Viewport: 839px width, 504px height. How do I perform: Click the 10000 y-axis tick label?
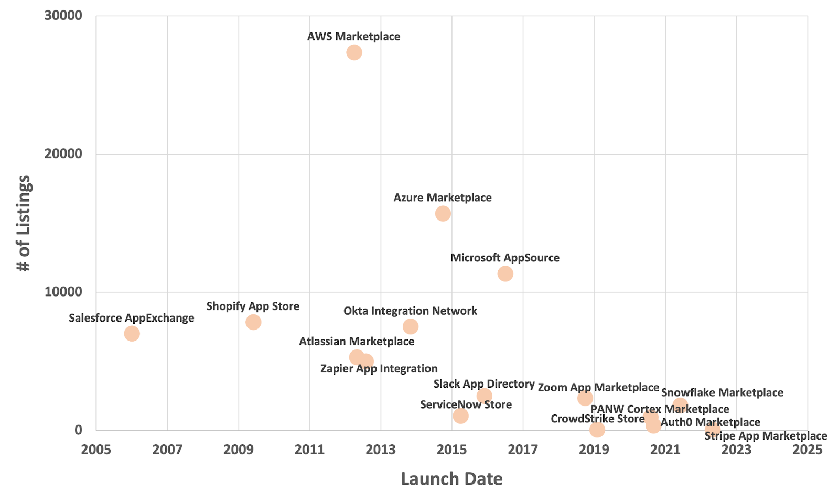(x=63, y=292)
